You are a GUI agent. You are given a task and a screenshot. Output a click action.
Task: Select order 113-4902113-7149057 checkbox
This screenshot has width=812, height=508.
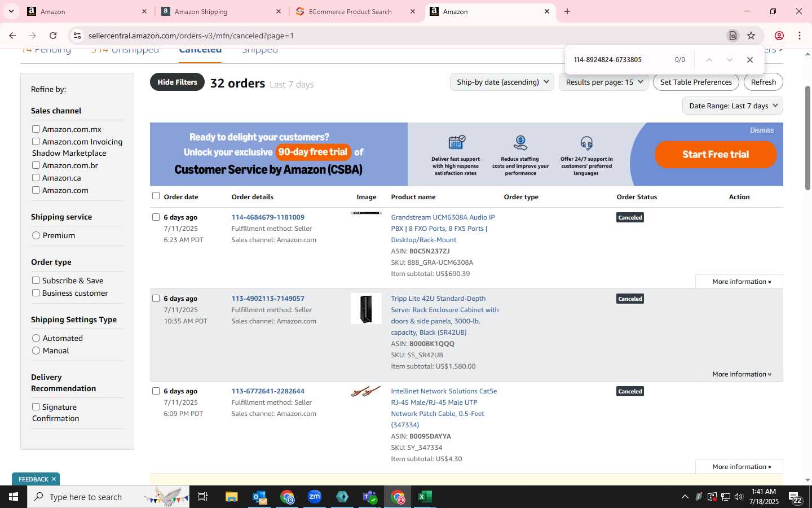pyautogui.click(x=156, y=298)
